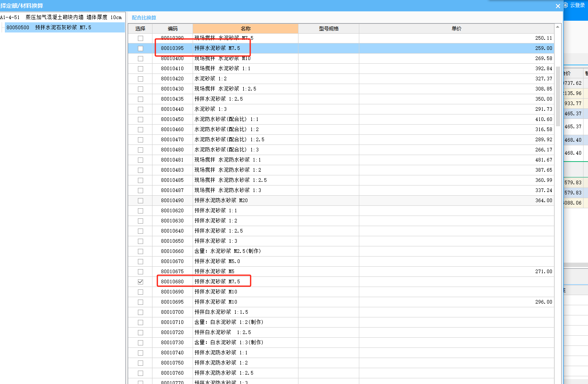The width and height of the screenshot is (588, 384).
Task: Click name cell 水泥防水砂浆(配合比) 1:2
Action: 246,129
